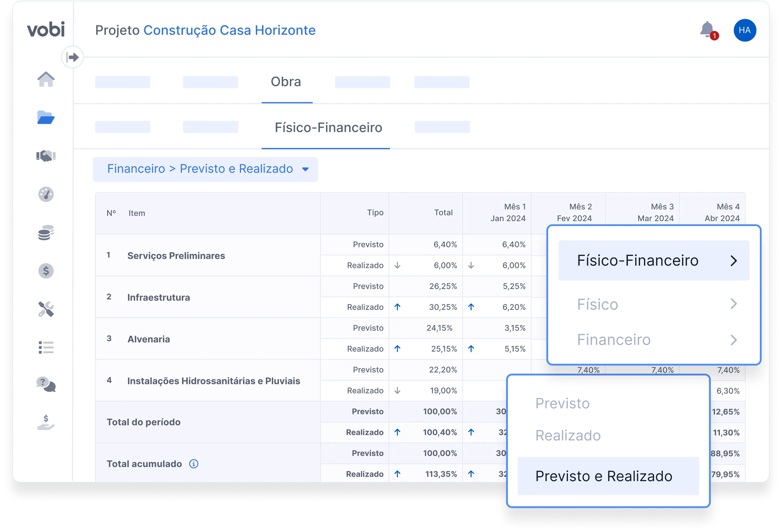Open the help chat bubbles icon

click(46, 385)
